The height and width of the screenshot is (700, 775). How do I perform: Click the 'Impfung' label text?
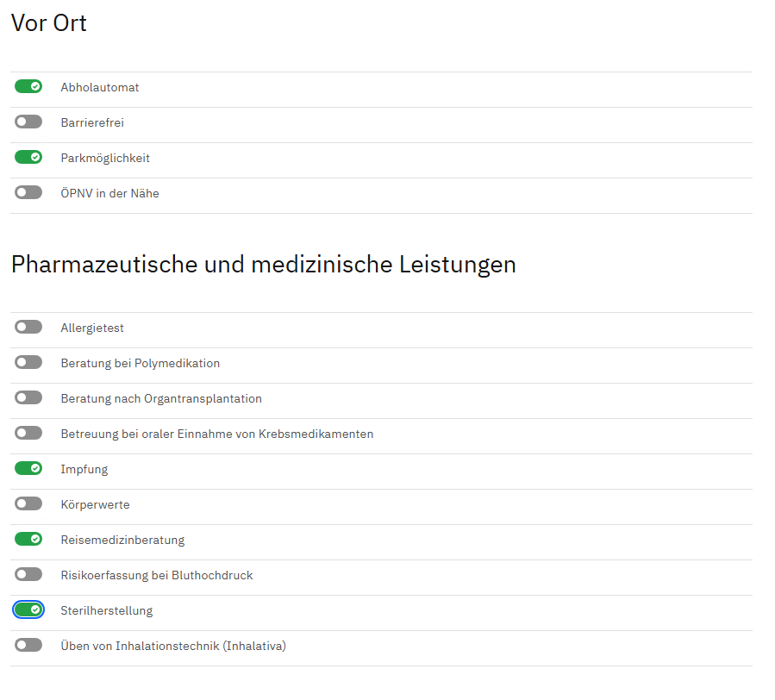[x=84, y=470]
